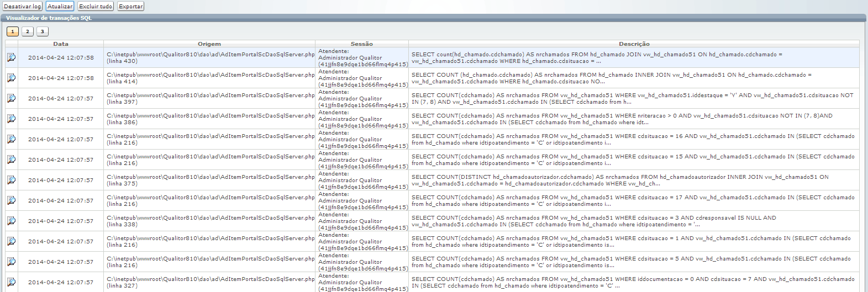Click the Sessão column header
This screenshot has height=292, width=868.
click(362, 44)
